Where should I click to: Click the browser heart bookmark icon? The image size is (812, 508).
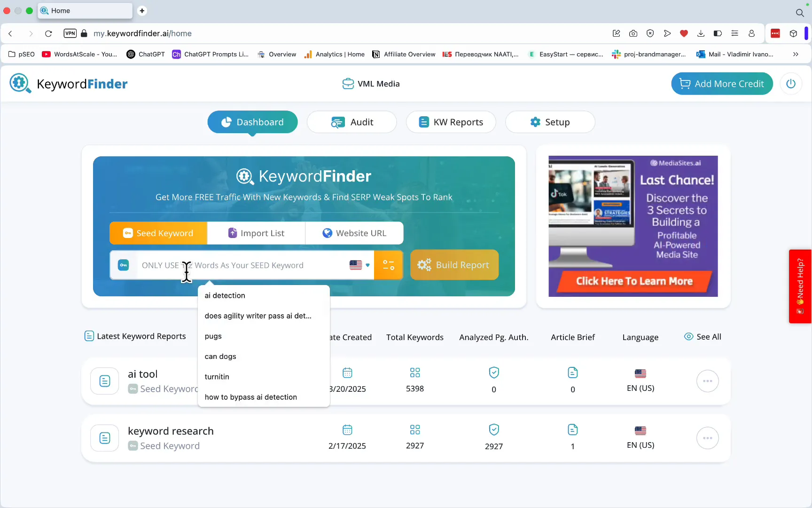[x=684, y=33]
